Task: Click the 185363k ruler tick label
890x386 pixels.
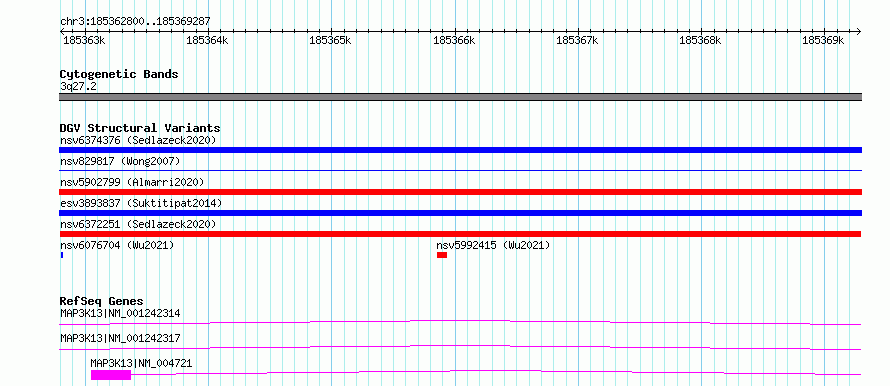Action: [x=84, y=40]
